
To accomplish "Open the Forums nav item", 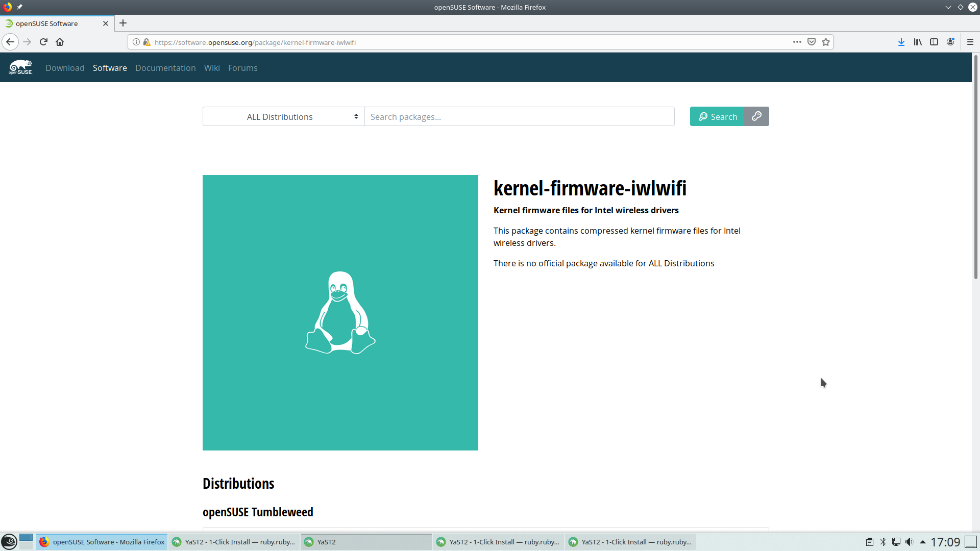I will point(242,68).
